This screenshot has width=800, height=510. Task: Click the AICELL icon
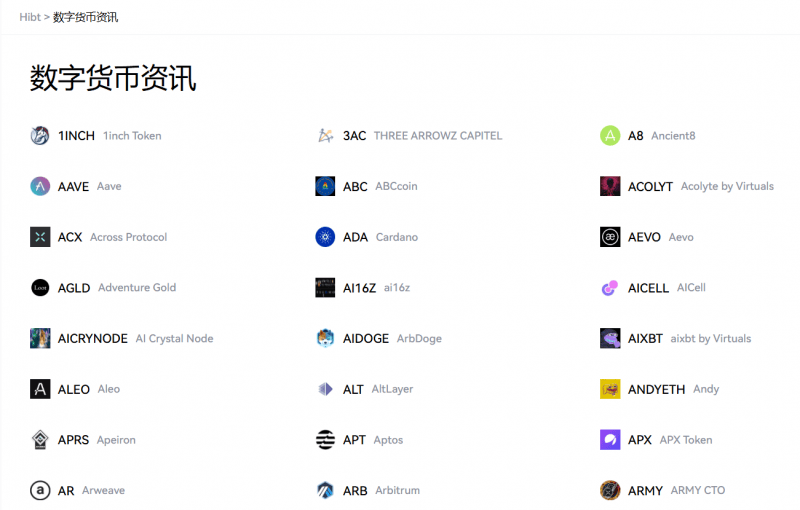coord(610,288)
